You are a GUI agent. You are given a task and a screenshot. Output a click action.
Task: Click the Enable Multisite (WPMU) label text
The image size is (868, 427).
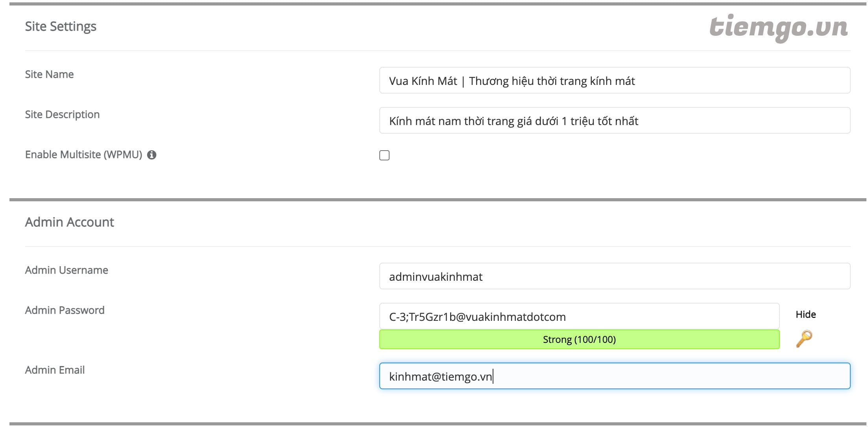point(83,155)
